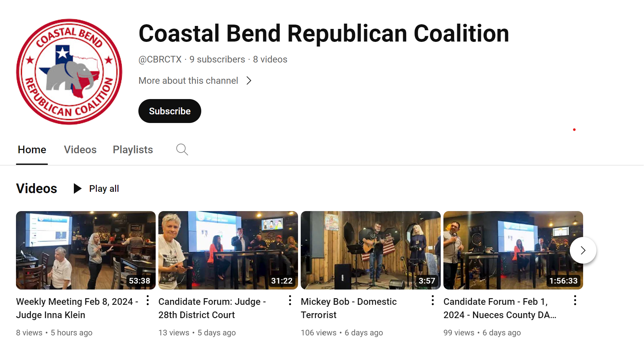Show next videos with carousel arrow

(583, 250)
